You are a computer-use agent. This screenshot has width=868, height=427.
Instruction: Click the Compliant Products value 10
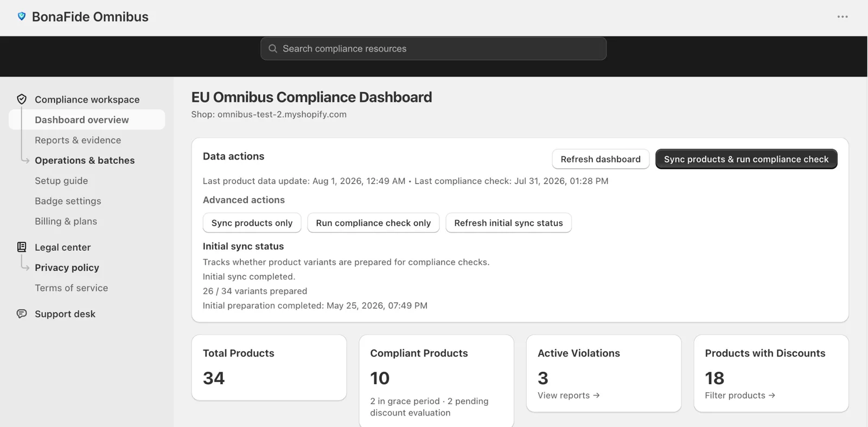380,378
